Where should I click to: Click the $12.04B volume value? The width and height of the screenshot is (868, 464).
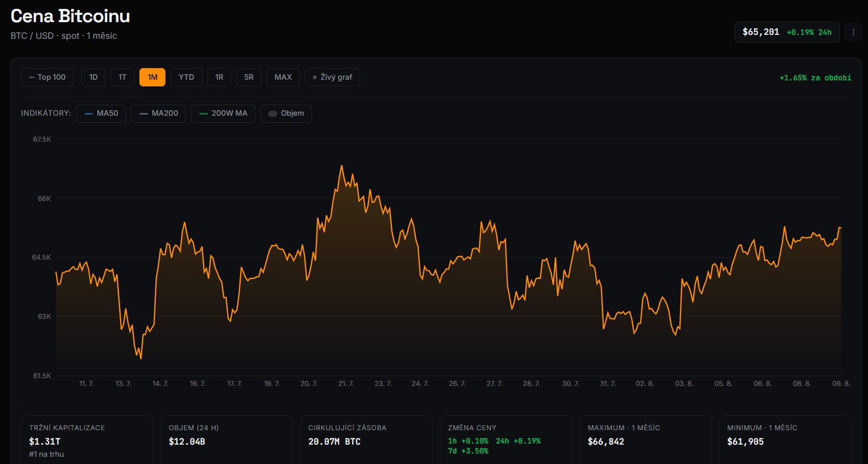187,442
